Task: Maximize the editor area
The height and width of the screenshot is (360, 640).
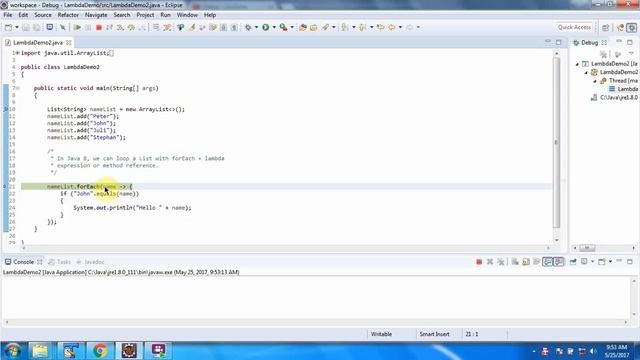Action: pyautogui.click(x=558, y=42)
